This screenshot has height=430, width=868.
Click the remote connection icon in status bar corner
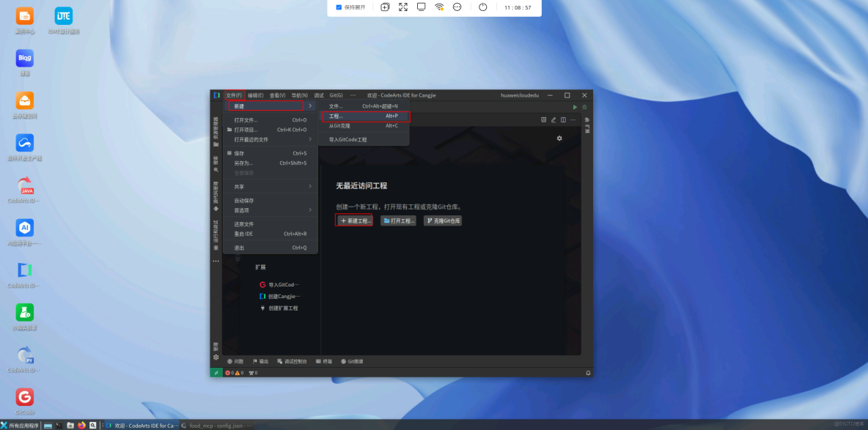(216, 373)
